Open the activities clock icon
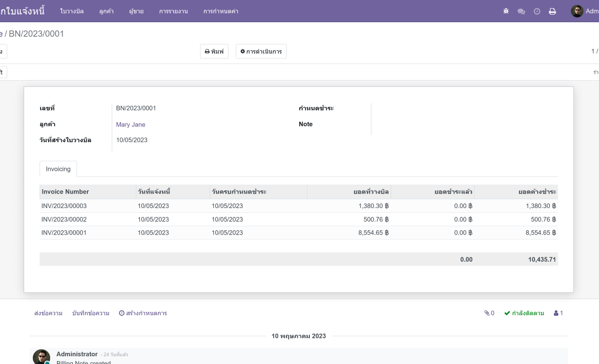This screenshot has width=599, height=364. (x=537, y=11)
